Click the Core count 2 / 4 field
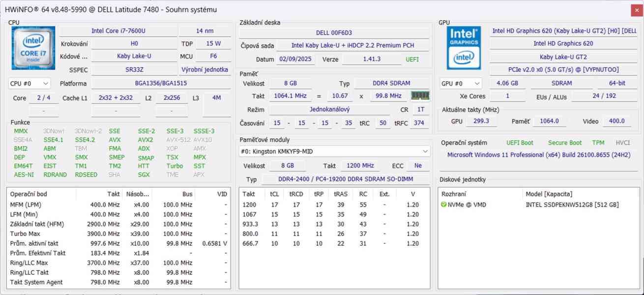The height and width of the screenshot is (295, 644). 43,98
